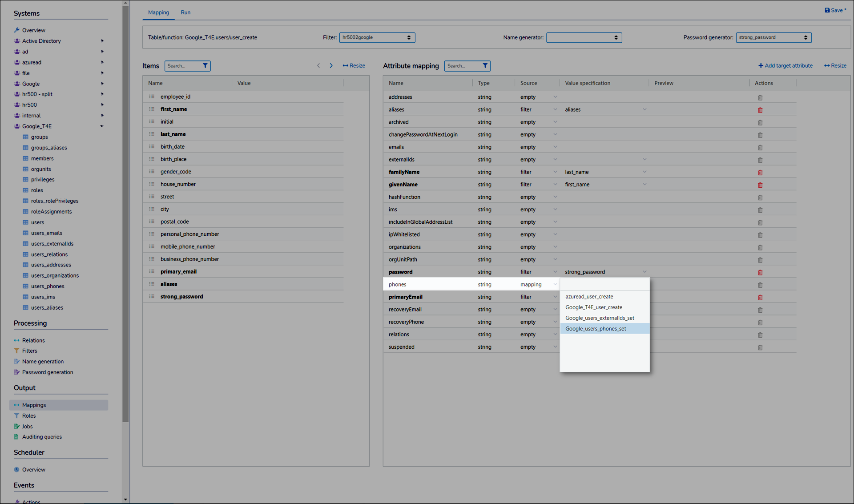The width and height of the screenshot is (854, 504).
Task: Click the Items search filter funnel icon
Action: click(x=205, y=66)
